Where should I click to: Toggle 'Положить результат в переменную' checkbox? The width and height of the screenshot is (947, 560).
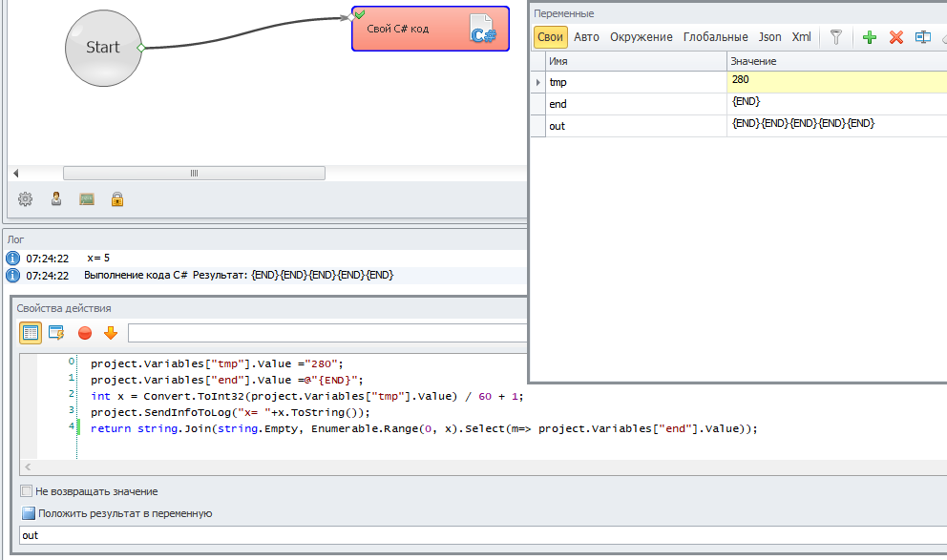pos(28,513)
